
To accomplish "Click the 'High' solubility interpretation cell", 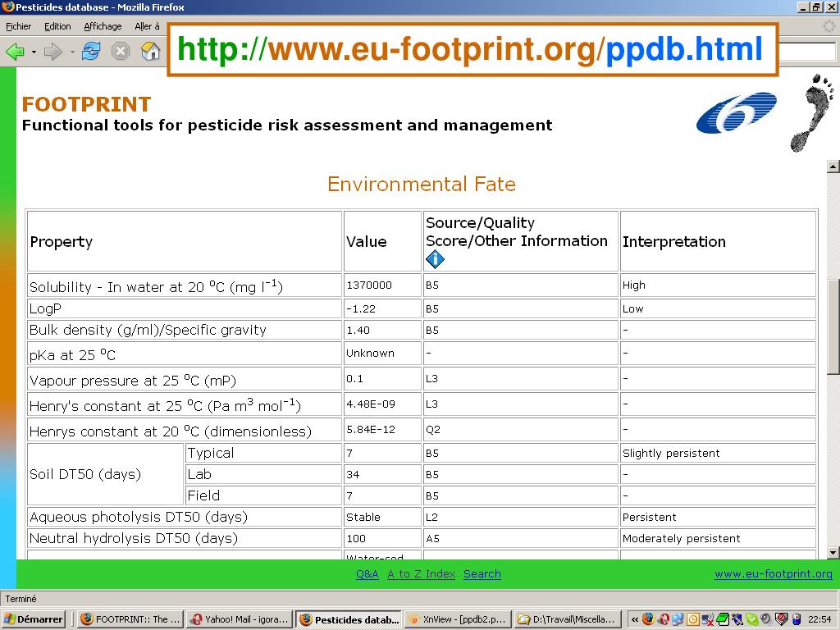I will (718, 285).
